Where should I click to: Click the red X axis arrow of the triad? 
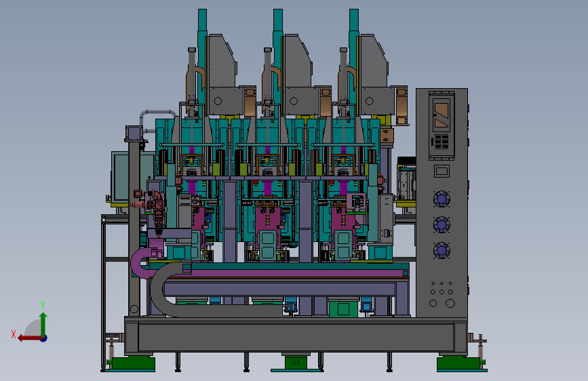pos(29,338)
